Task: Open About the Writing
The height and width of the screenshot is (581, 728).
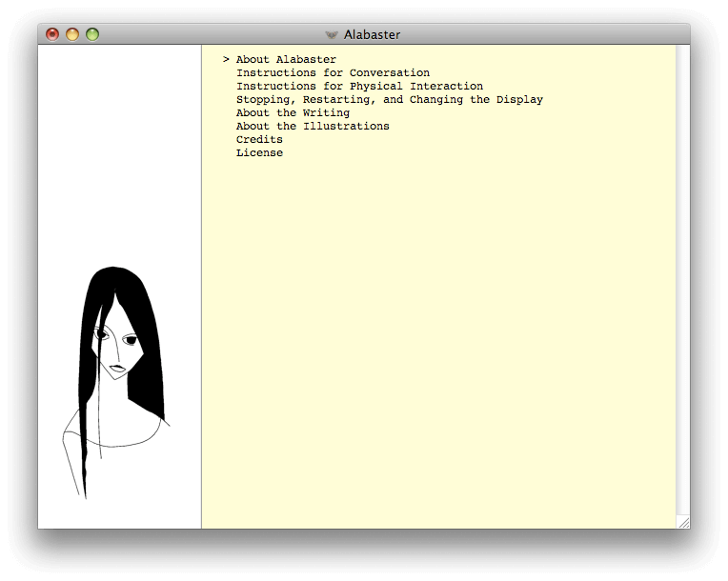Action: (x=293, y=112)
